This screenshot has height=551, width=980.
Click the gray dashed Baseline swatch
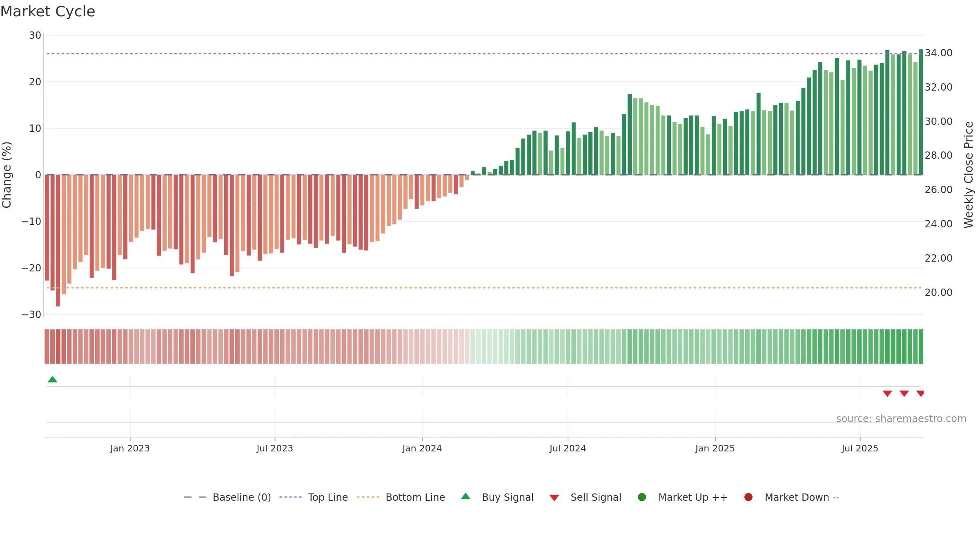pos(195,497)
